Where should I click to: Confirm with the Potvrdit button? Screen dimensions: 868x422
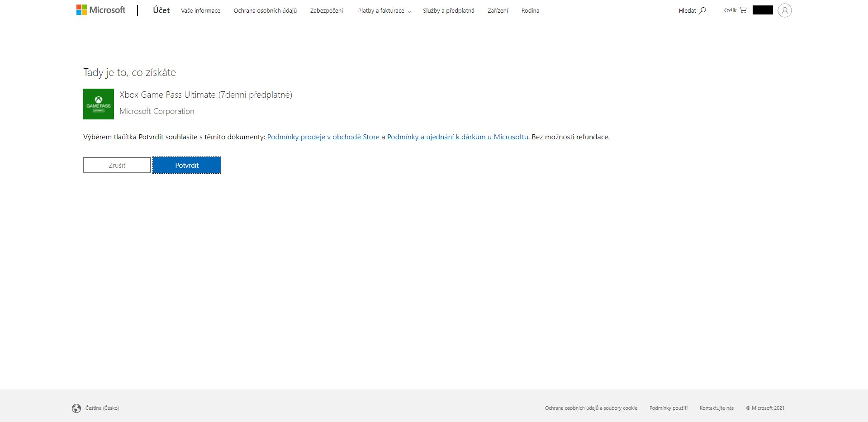[187, 165]
